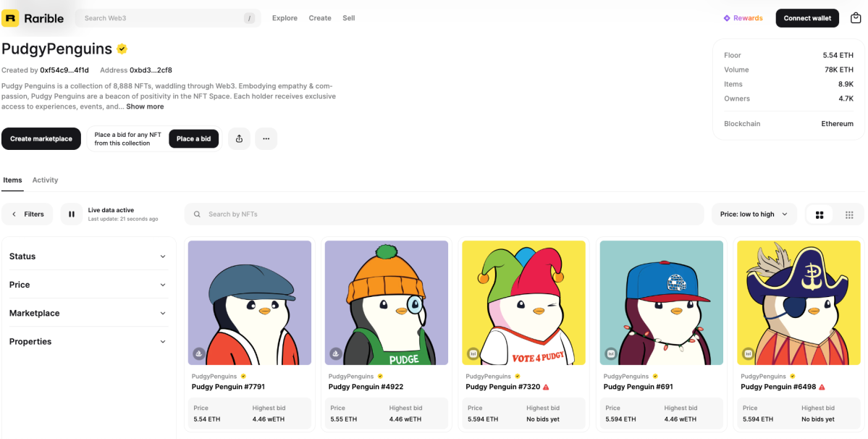
Task: Focus the Search by NFTs input field
Action: click(x=444, y=214)
